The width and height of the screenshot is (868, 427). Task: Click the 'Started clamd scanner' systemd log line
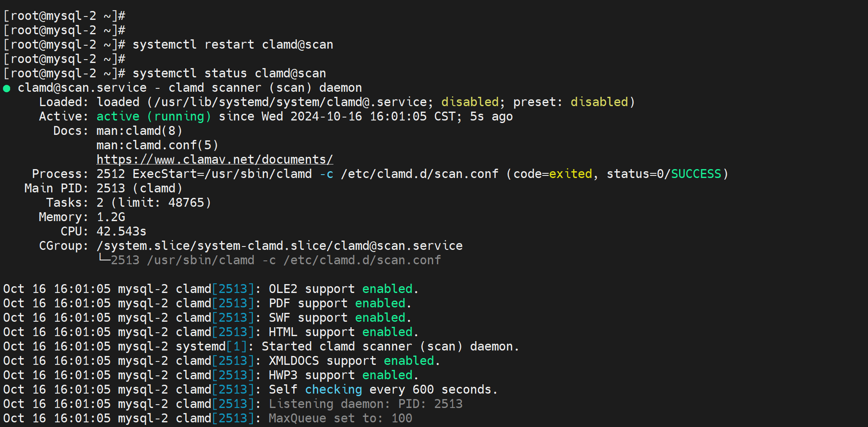click(390, 346)
